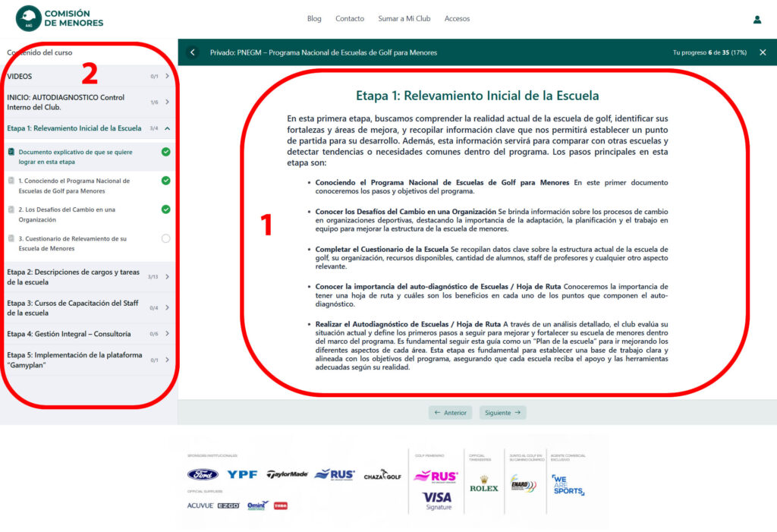Click Tu progreso 6 de 35 indicator
This screenshot has width=777, height=532.
pos(709,52)
